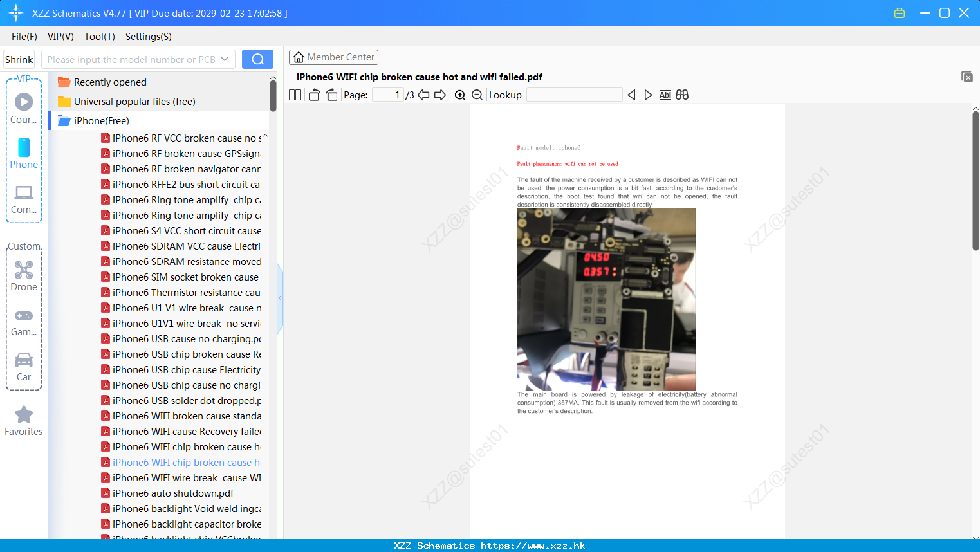Open iPhone6 SIM socket broken cause file

click(180, 277)
